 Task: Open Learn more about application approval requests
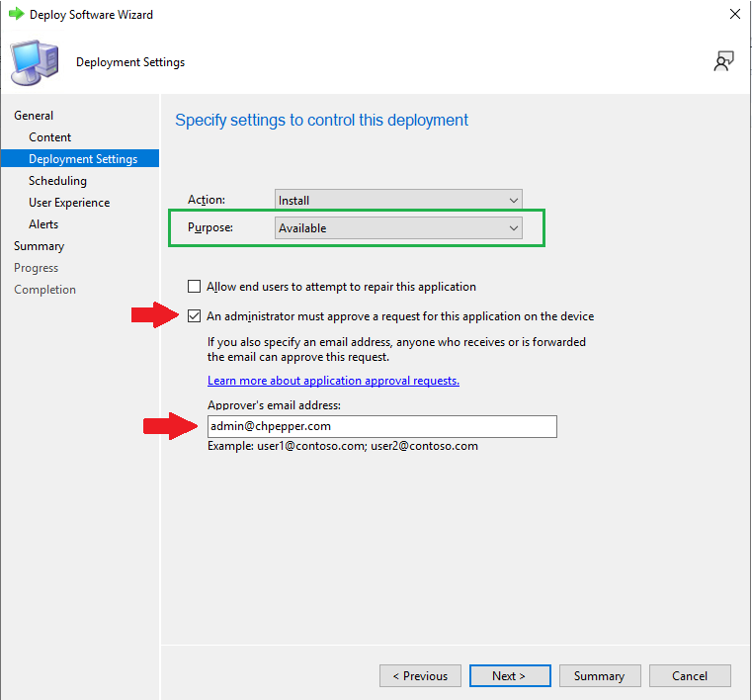pos(333,381)
